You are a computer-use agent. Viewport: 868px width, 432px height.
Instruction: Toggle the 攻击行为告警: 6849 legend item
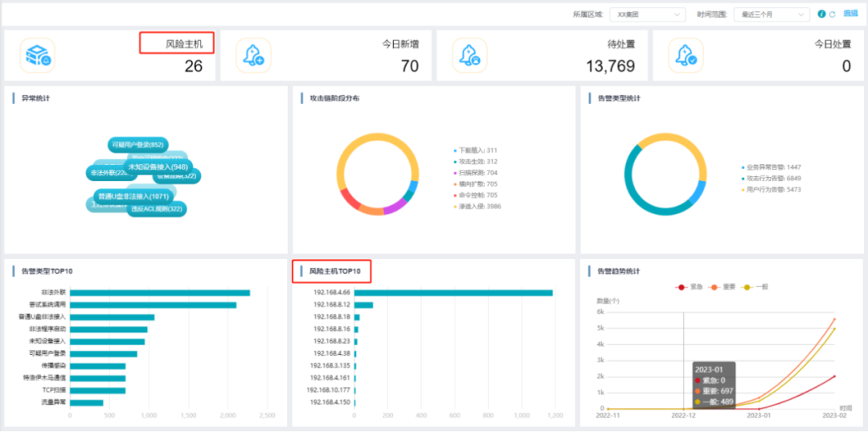[771, 179]
